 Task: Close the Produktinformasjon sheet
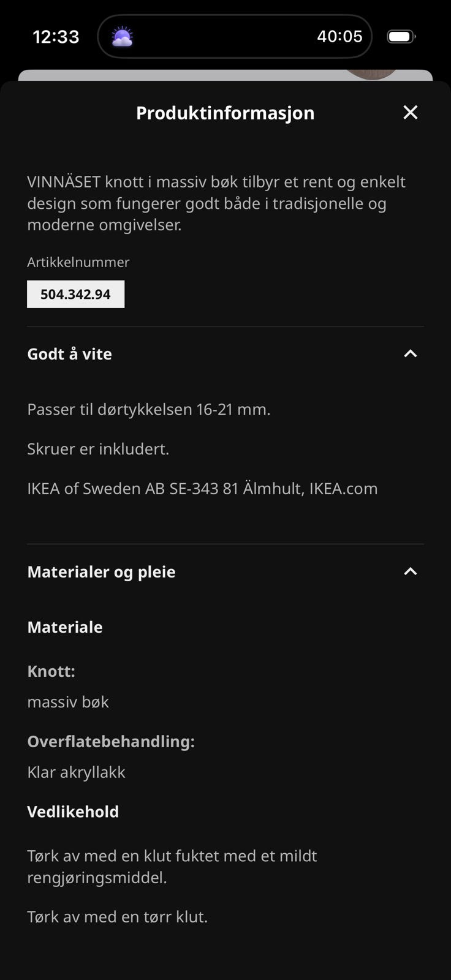pos(410,112)
